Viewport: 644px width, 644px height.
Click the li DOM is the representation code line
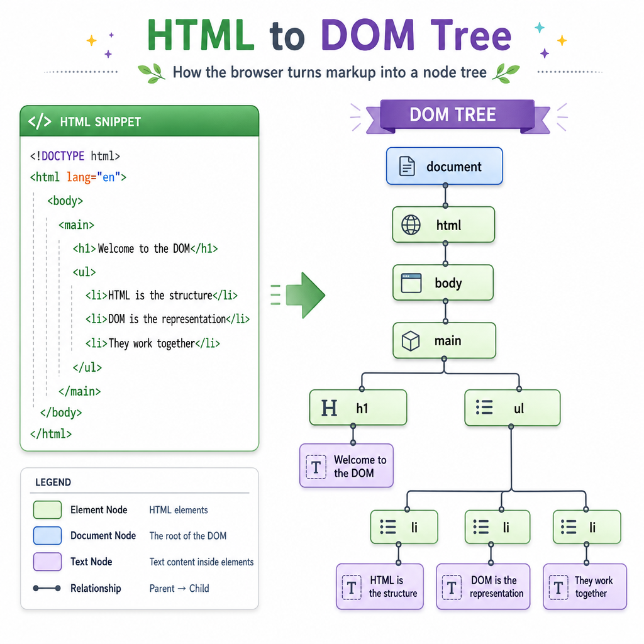(x=167, y=319)
